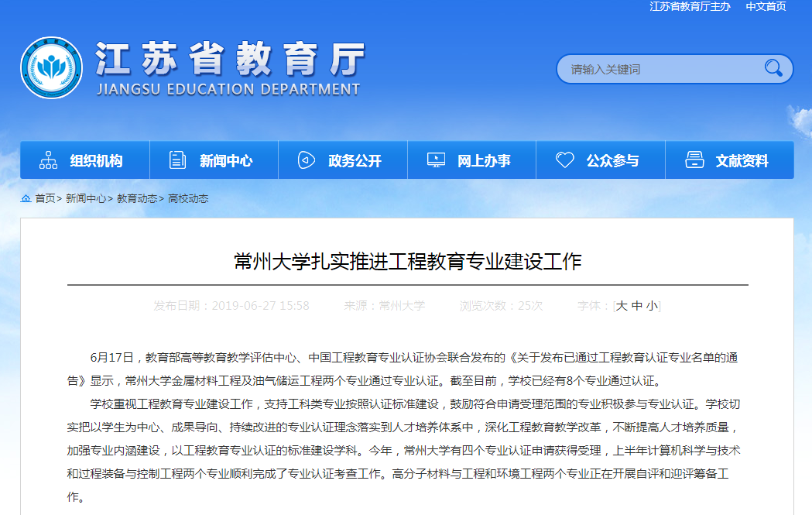Go to 教育动态 in the breadcrumb
This screenshot has height=515, width=812.
[x=137, y=198]
